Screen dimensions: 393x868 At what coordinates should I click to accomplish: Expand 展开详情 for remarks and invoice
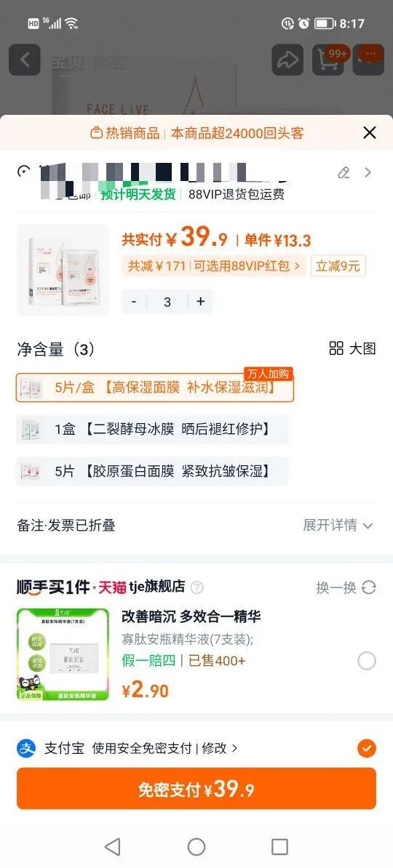(338, 526)
